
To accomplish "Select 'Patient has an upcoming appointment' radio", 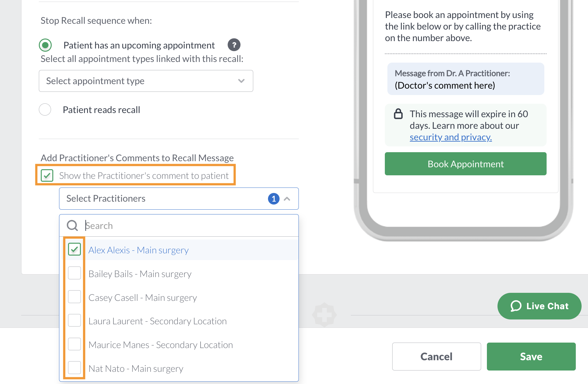I will click(x=45, y=45).
